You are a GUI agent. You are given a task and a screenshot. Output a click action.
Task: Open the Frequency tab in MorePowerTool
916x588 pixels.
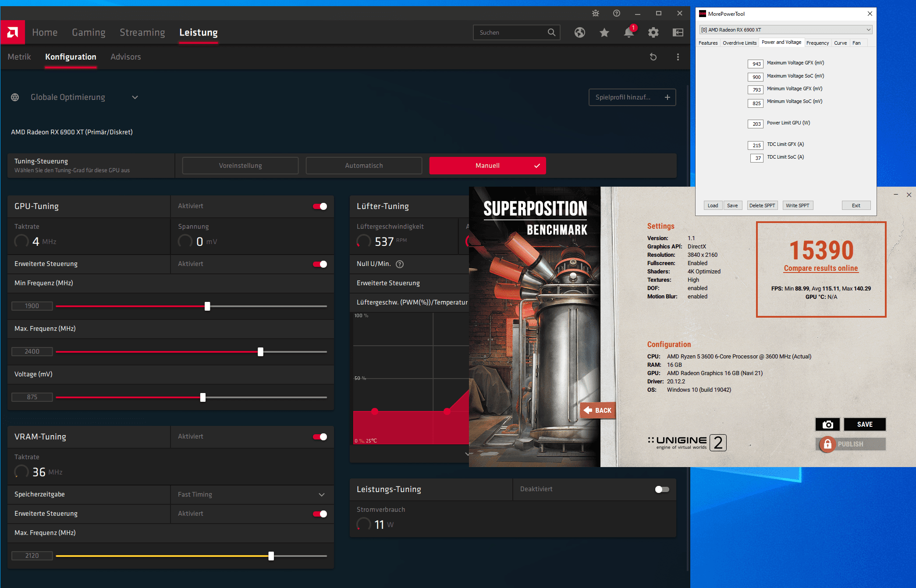[x=817, y=43]
